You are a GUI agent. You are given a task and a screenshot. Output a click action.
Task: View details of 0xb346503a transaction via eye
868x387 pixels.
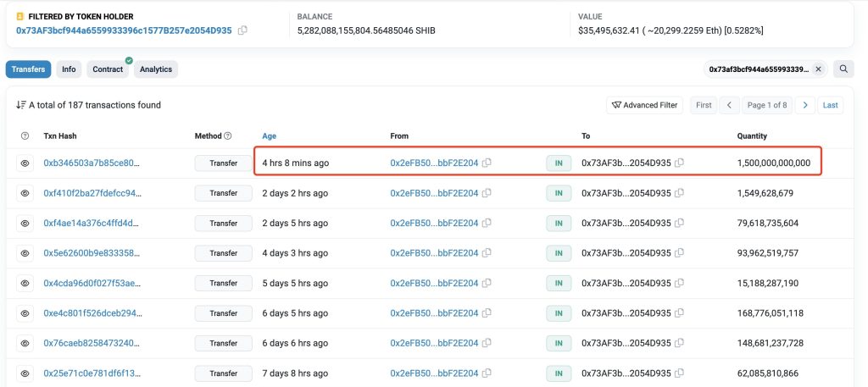tap(25, 163)
